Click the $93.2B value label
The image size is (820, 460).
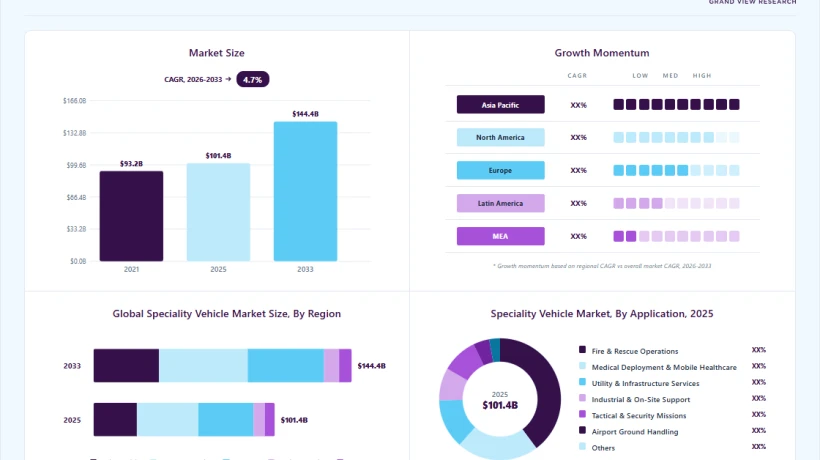click(x=131, y=164)
